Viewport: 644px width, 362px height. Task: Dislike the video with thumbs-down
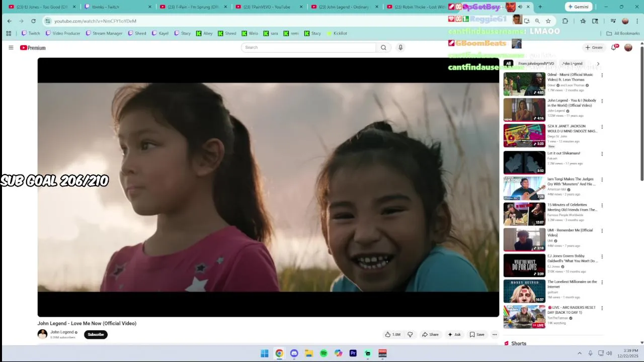point(410,334)
